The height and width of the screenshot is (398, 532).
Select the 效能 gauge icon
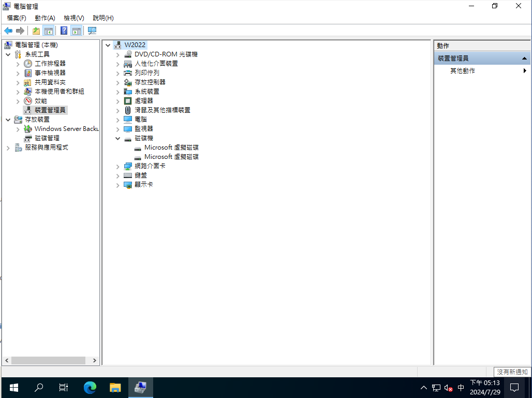pos(28,101)
